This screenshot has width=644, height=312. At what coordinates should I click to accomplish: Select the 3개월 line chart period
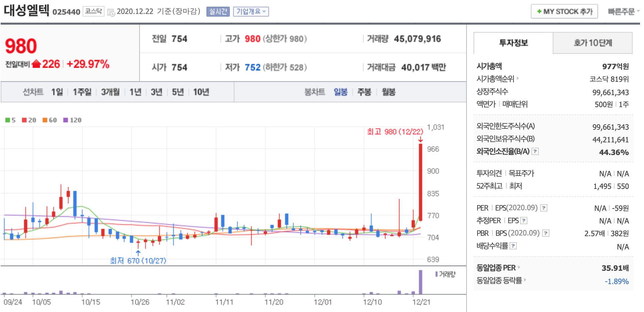pyautogui.click(x=110, y=92)
